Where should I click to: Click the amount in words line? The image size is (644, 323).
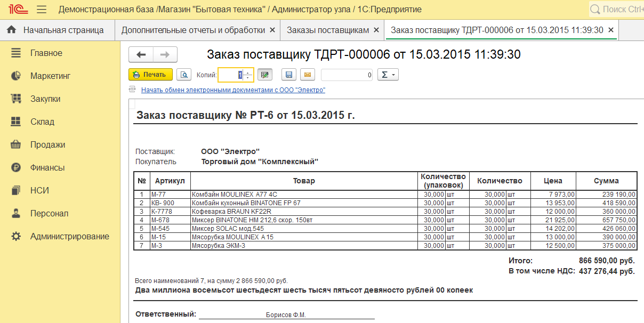click(304, 290)
